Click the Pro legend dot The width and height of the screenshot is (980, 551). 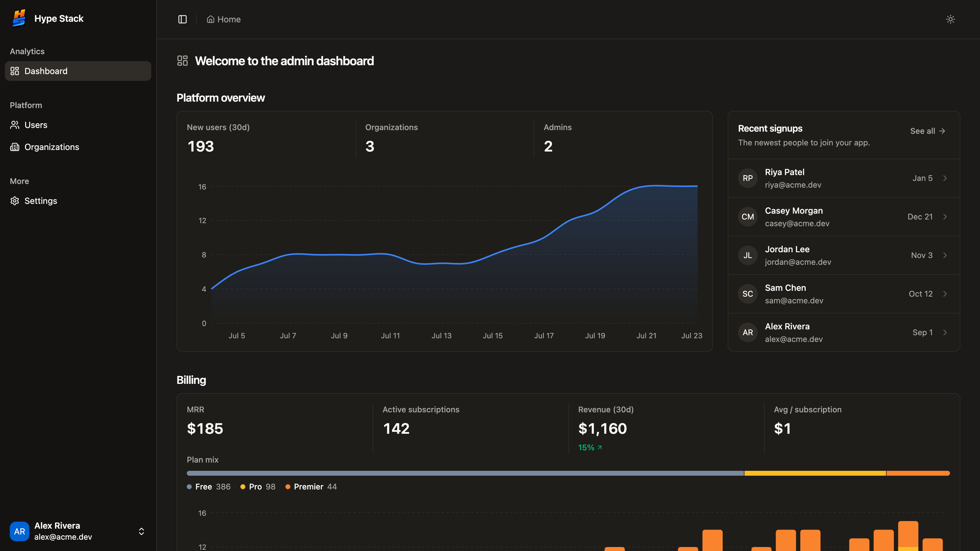pos(243,487)
